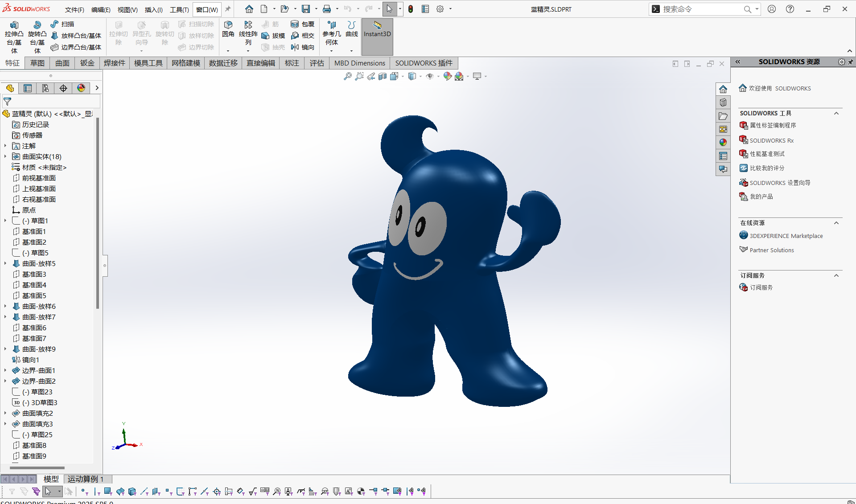Open the options gear dropdown arrow
This screenshot has width=856, height=504.
(x=450, y=9)
